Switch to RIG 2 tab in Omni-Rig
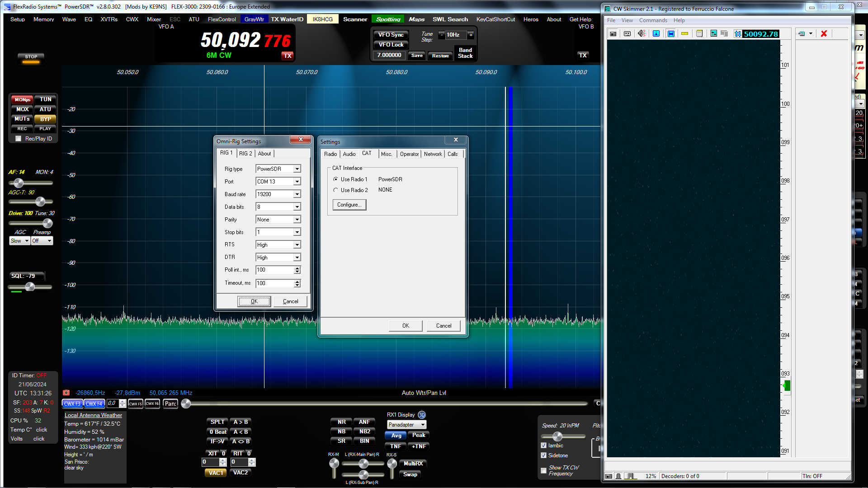This screenshot has height=488, width=868. 245,154
